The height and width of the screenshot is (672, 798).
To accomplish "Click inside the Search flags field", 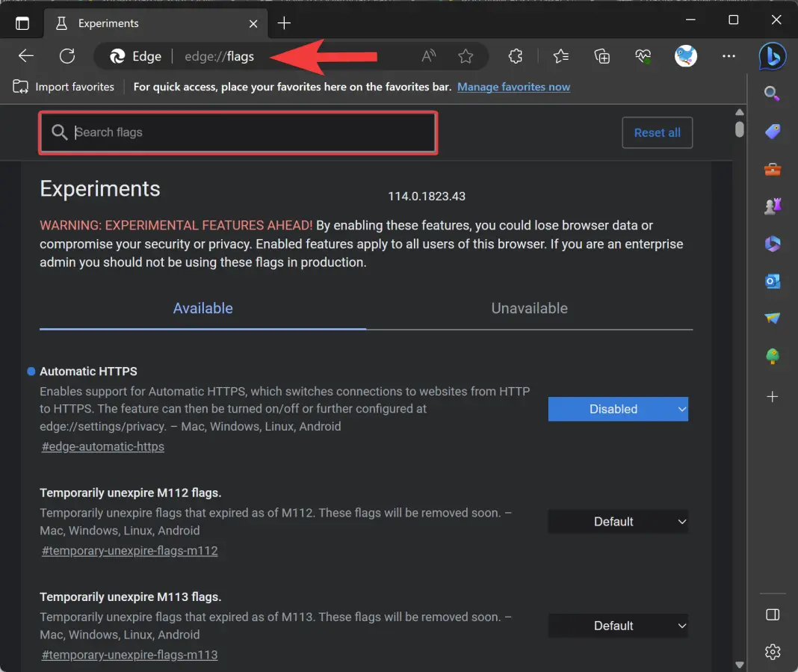I will click(x=238, y=132).
